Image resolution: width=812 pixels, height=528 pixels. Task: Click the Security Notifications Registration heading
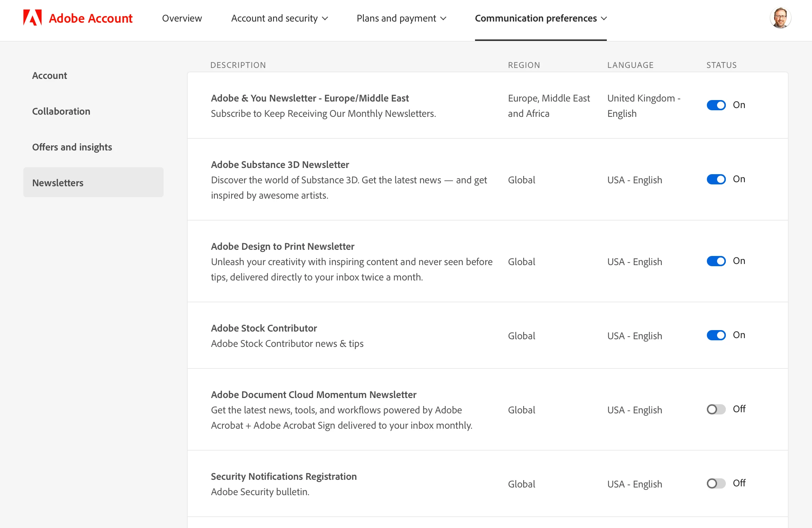pyautogui.click(x=283, y=476)
